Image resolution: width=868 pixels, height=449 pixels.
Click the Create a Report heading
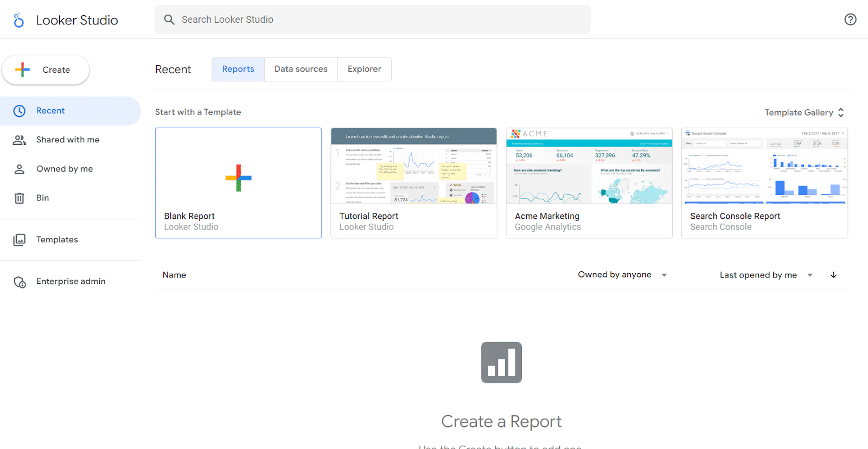pyautogui.click(x=501, y=421)
